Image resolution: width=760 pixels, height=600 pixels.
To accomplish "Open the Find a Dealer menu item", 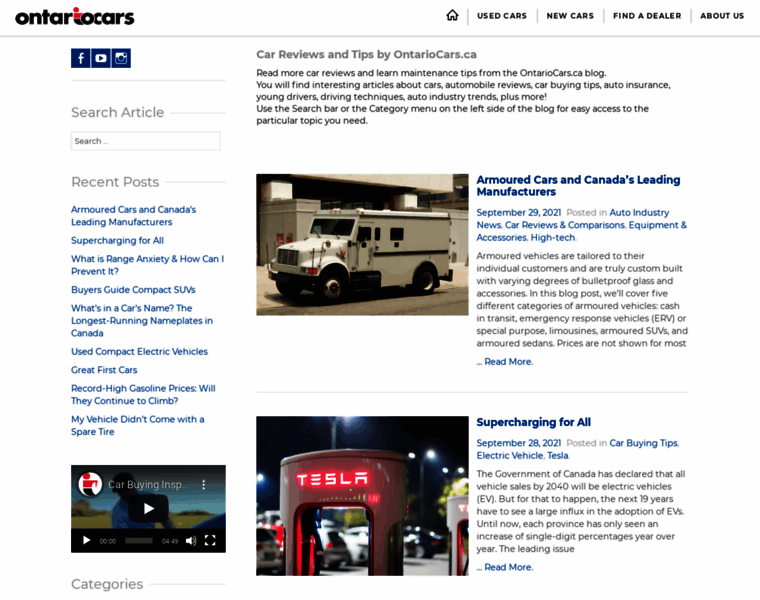I will point(647,16).
